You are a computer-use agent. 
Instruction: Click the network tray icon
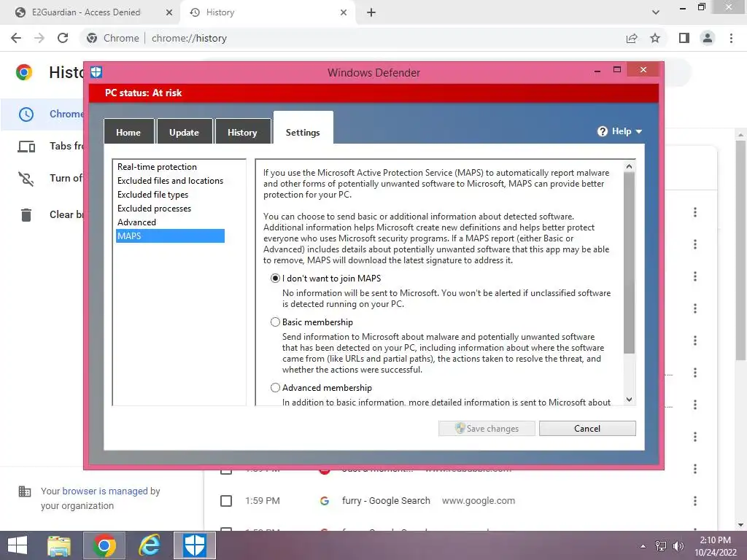point(661,546)
